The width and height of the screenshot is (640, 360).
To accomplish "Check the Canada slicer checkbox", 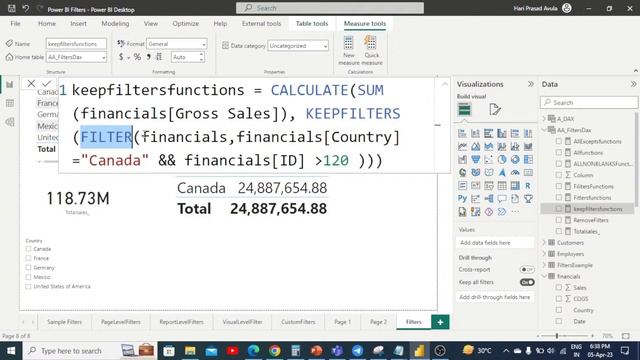I will click(x=28, y=249).
